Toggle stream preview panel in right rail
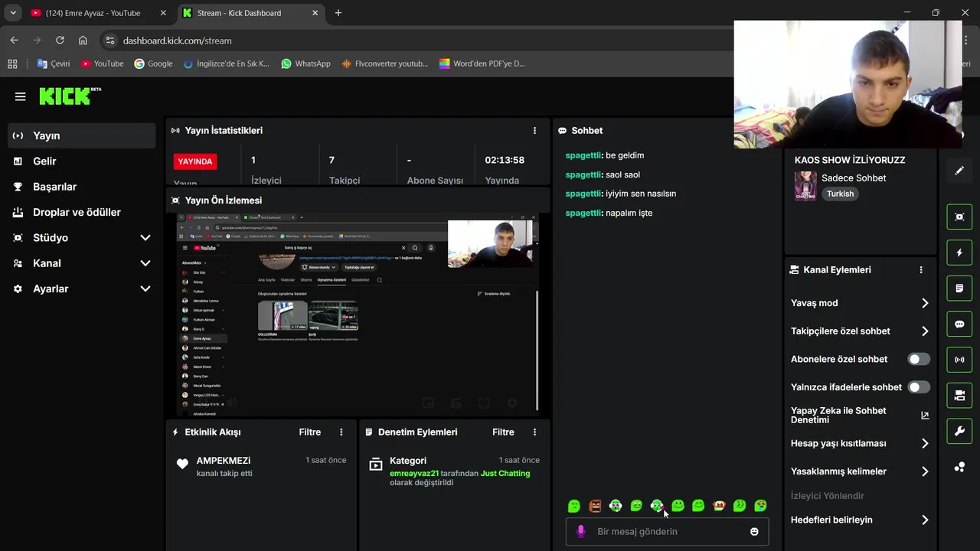 [x=959, y=217]
